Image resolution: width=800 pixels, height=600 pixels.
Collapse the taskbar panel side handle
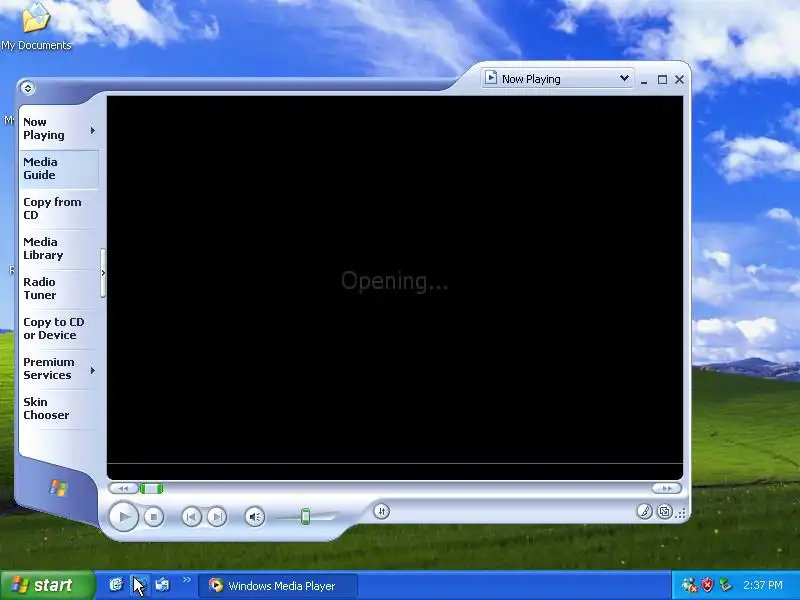point(103,273)
